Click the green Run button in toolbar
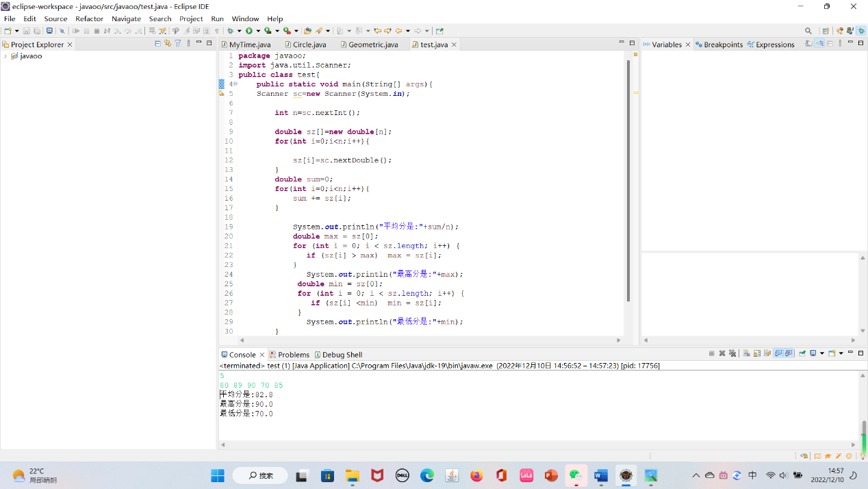The width and height of the screenshot is (868, 489). click(249, 31)
